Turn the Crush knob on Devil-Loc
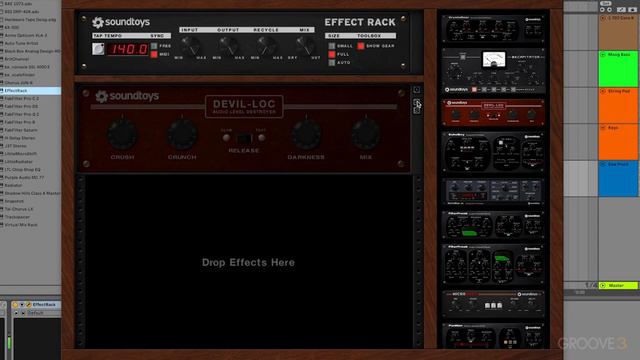Image resolution: width=640 pixels, height=360 pixels. pyautogui.click(x=122, y=134)
